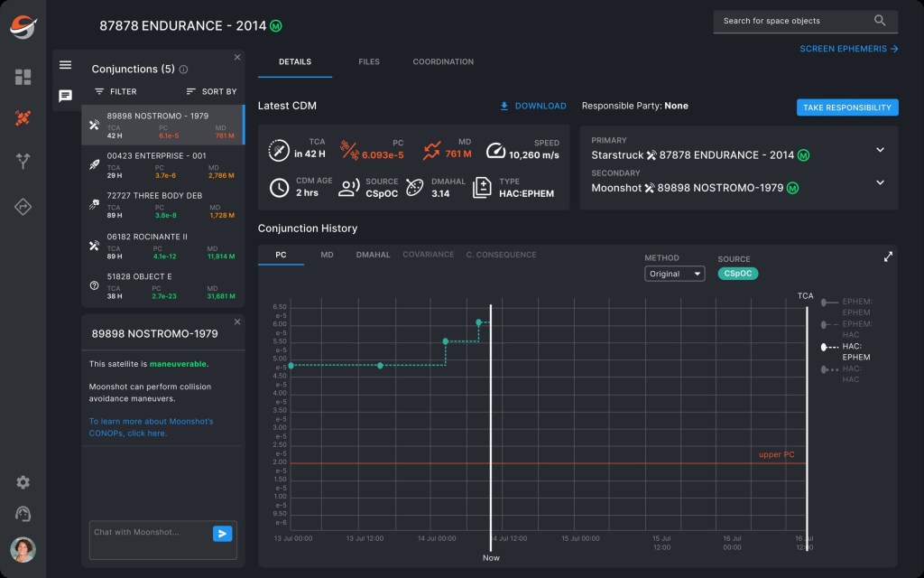This screenshot has width=924, height=578.
Task: Select the DMAHAL chart tab
Action: pos(373,255)
